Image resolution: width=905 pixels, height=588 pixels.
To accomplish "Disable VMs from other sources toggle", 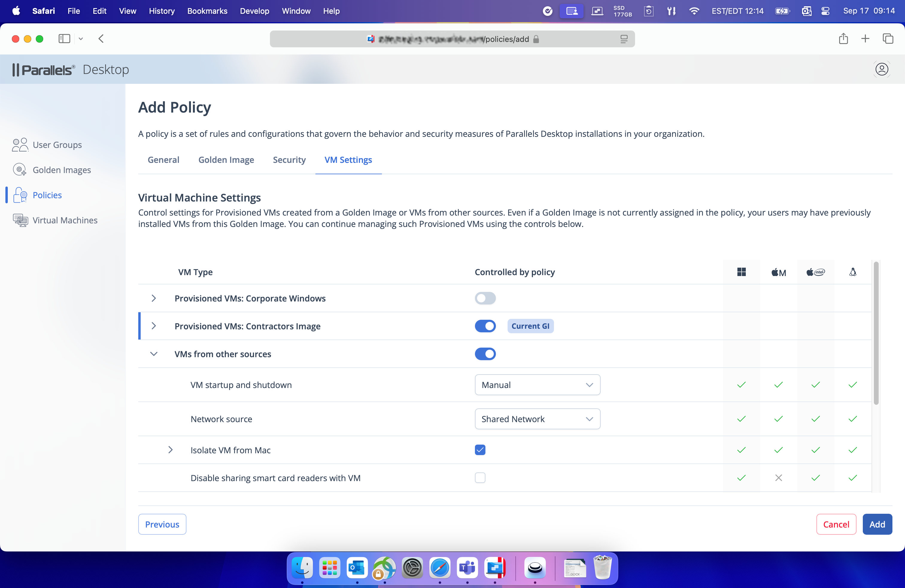I will click(485, 354).
